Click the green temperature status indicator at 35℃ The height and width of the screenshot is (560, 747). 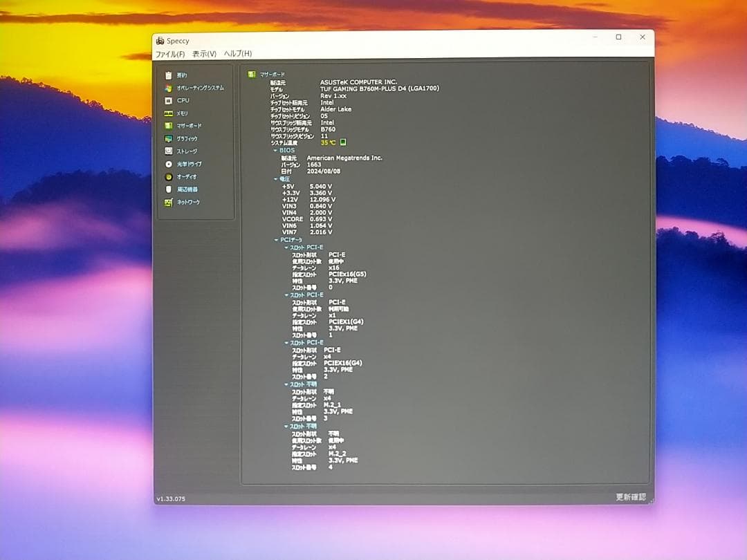[342, 142]
